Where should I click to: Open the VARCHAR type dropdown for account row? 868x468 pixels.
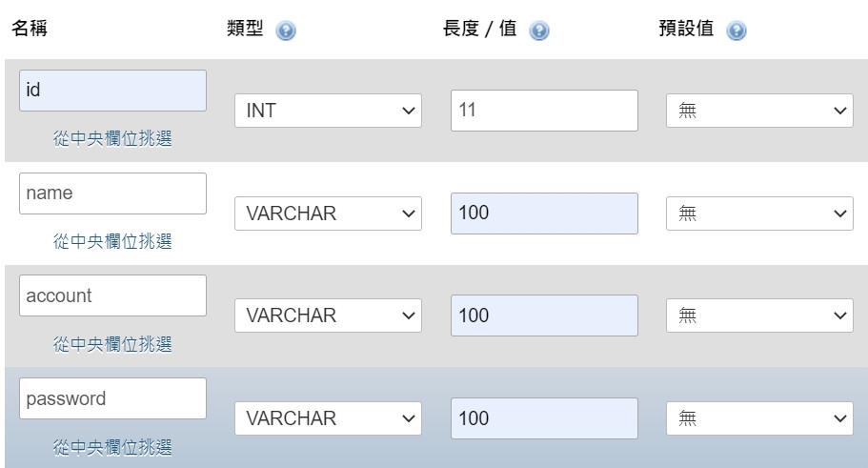coord(328,315)
